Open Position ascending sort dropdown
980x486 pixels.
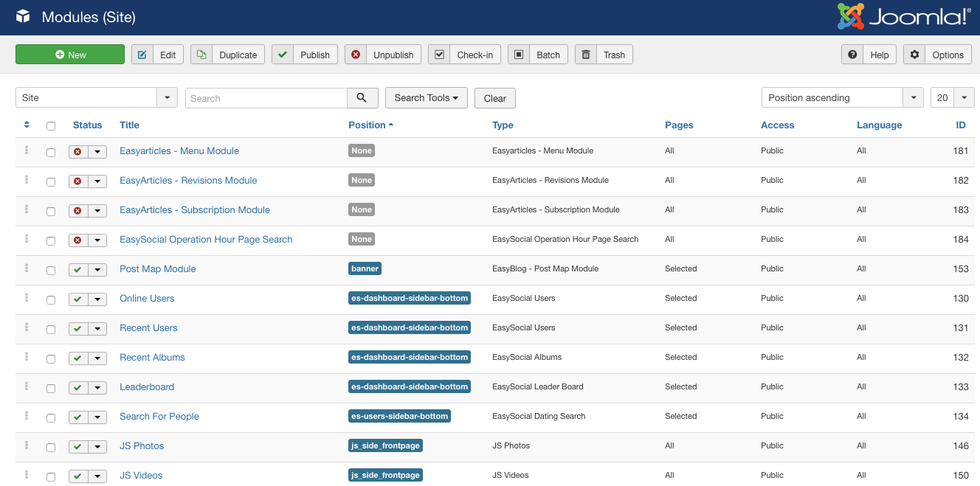[843, 97]
